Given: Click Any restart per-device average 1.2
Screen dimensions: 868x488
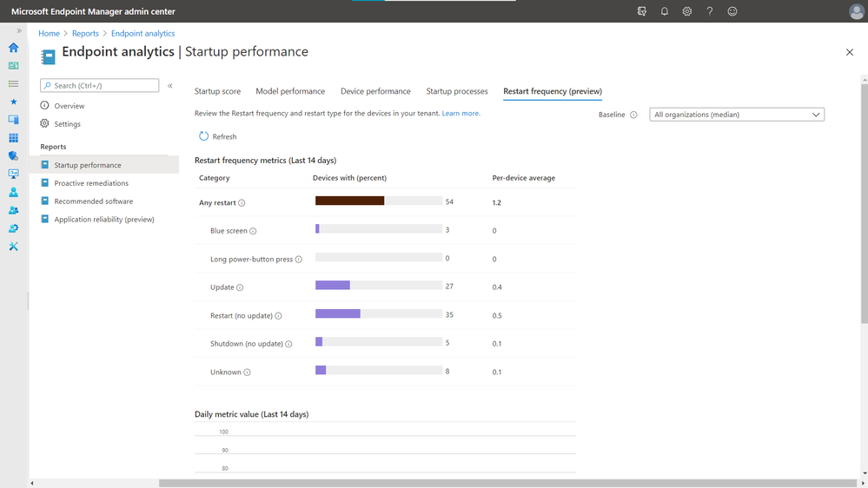Looking at the screenshot, I should pos(496,202).
